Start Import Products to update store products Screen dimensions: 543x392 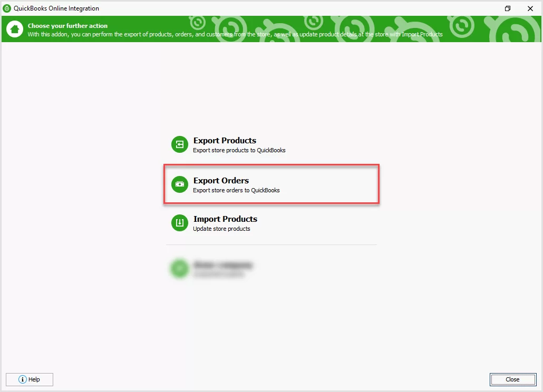225,219
